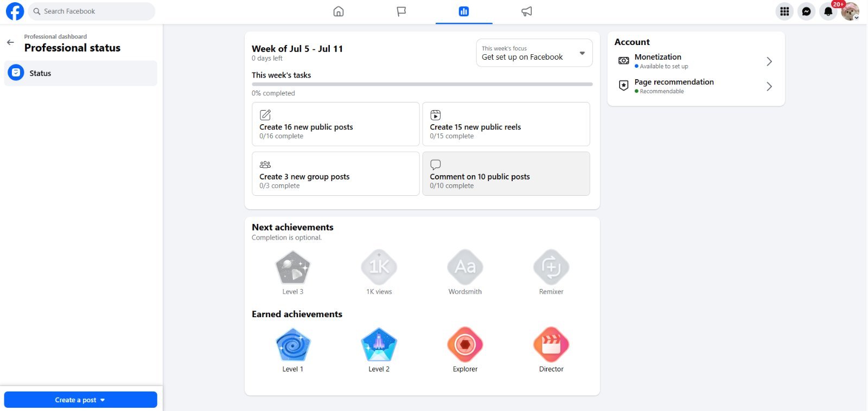
Task: Select Status in the sidebar
Action: pyautogui.click(x=81, y=73)
